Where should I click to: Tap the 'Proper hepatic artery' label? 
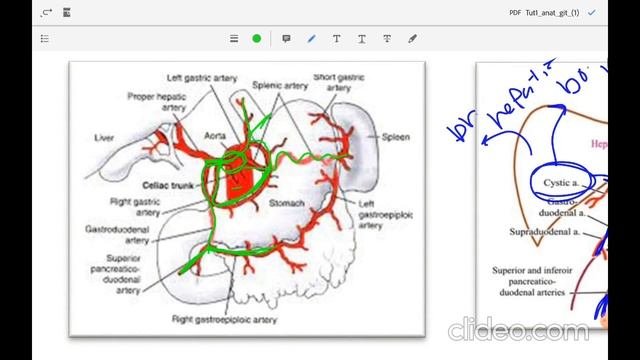click(x=157, y=102)
